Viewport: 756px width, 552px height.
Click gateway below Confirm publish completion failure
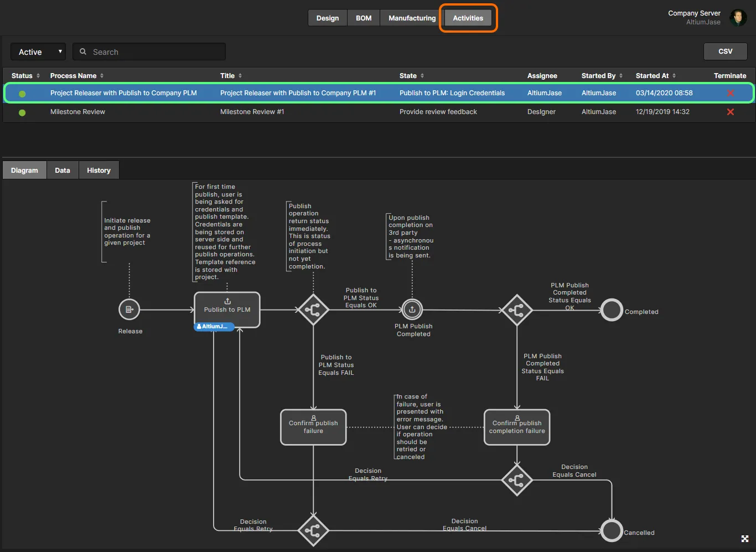coord(516,480)
